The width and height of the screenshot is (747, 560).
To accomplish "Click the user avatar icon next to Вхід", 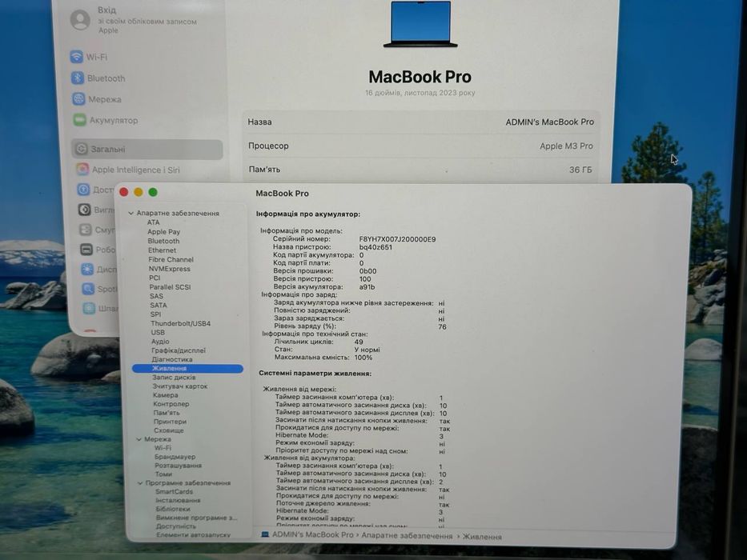I will [x=80, y=20].
